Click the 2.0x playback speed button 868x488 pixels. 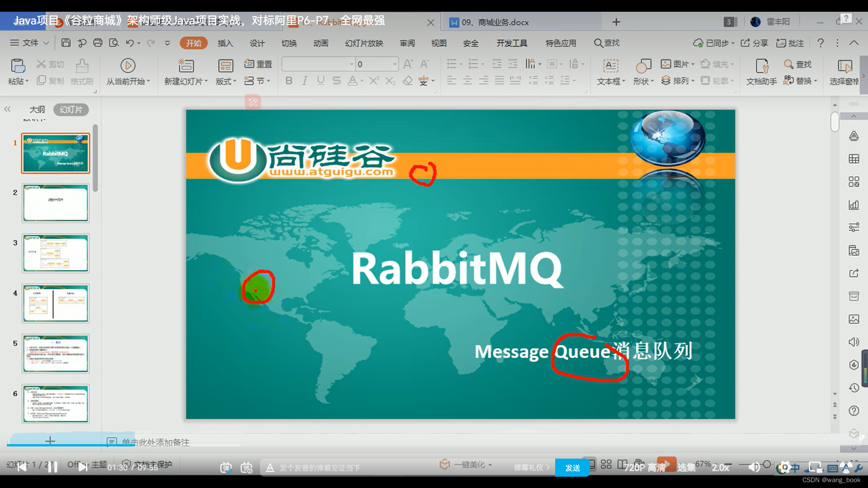[721, 468]
